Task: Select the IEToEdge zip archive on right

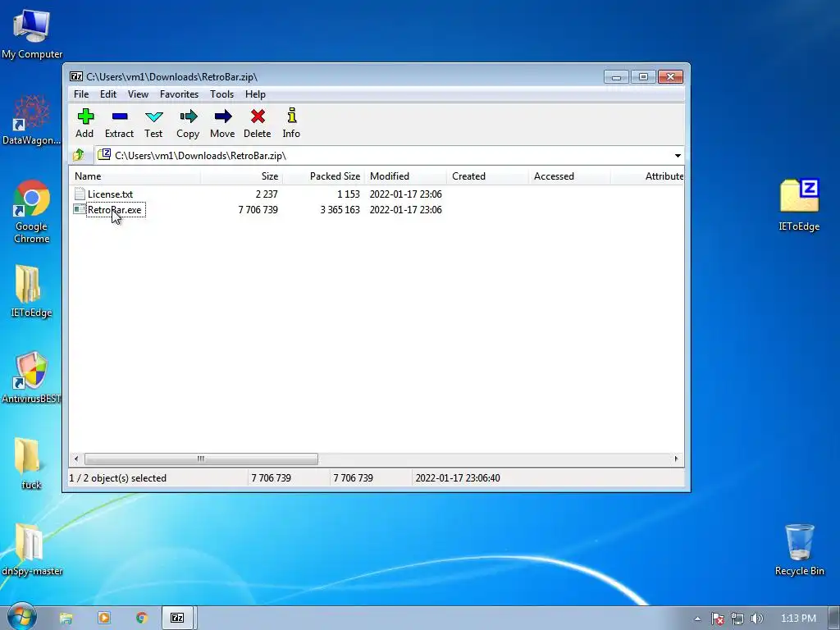Action: [x=799, y=204]
